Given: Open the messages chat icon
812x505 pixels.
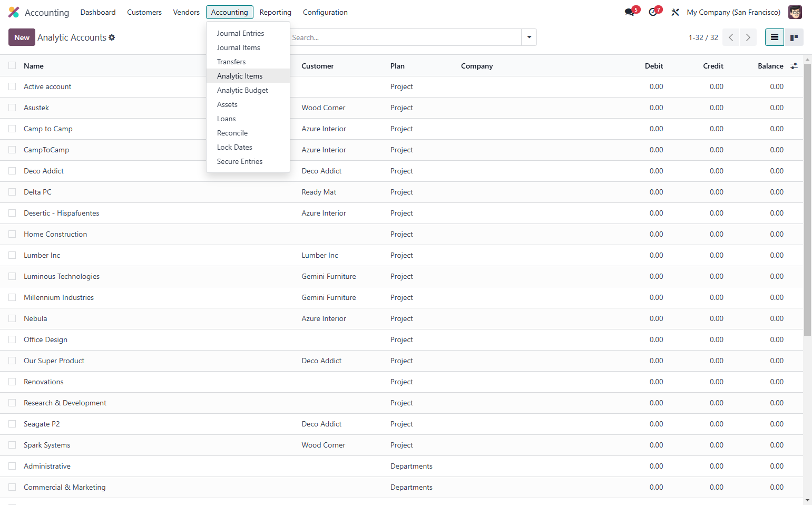Looking at the screenshot, I should tap(630, 12).
